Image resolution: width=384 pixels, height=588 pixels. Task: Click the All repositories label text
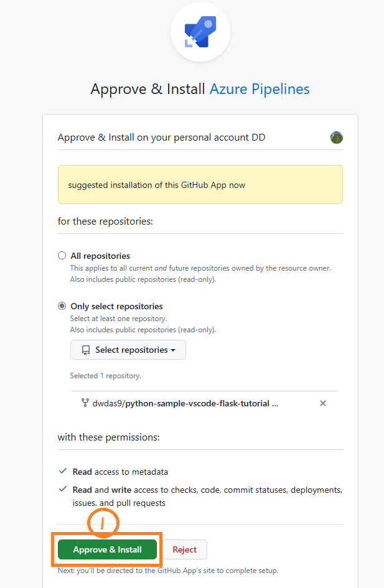pyautogui.click(x=100, y=256)
